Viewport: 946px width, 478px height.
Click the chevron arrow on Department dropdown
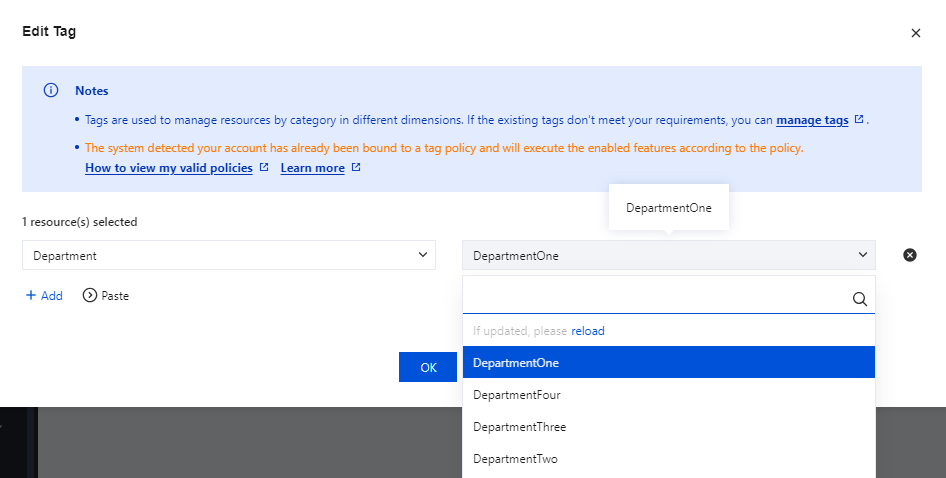point(422,255)
